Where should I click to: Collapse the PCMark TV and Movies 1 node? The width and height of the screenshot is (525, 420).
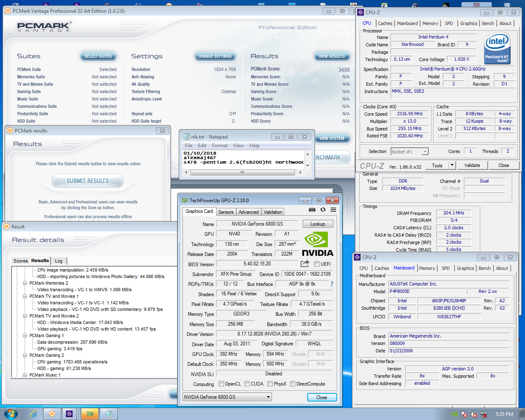(x=25, y=296)
